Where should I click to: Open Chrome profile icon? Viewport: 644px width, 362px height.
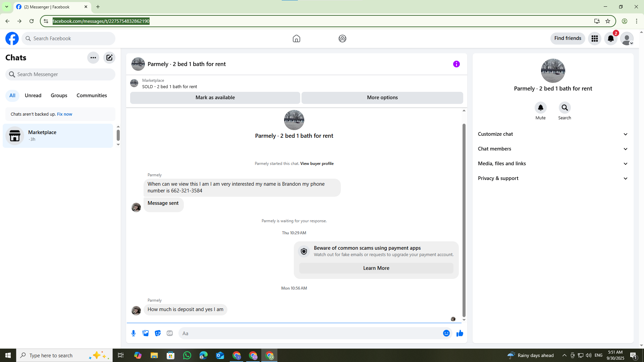(x=625, y=21)
